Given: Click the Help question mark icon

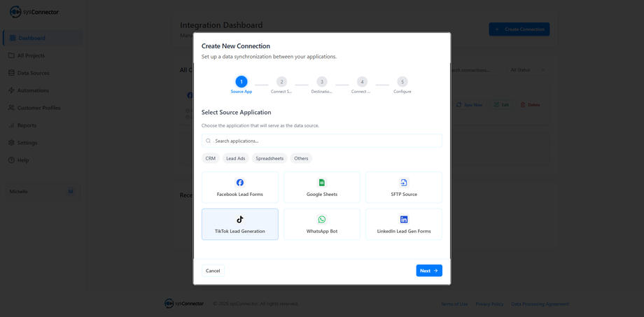Looking at the screenshot, I should click(11, 160).
